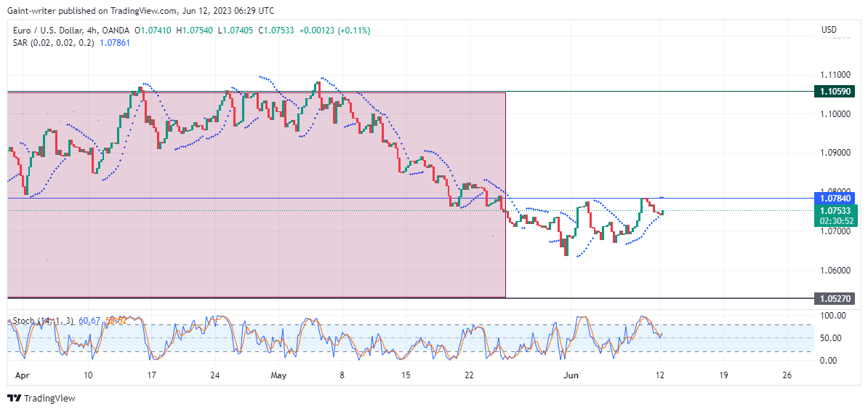Click the +0.00123 (+0.11%) change value
Viewport: 868px width, 411px height.
[x=335, y=31]
